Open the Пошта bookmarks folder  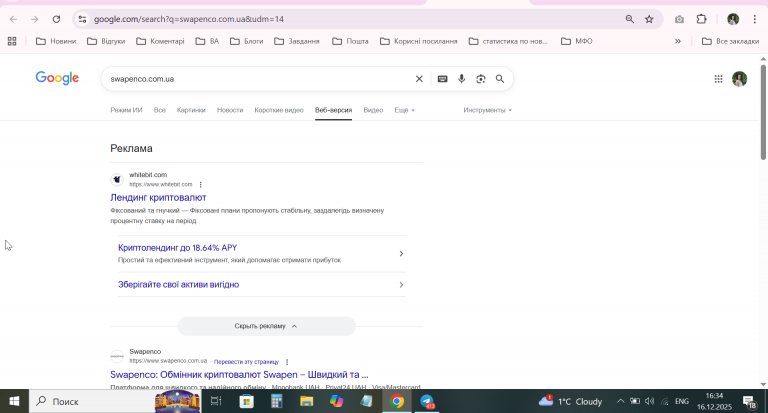pos(350,41)
